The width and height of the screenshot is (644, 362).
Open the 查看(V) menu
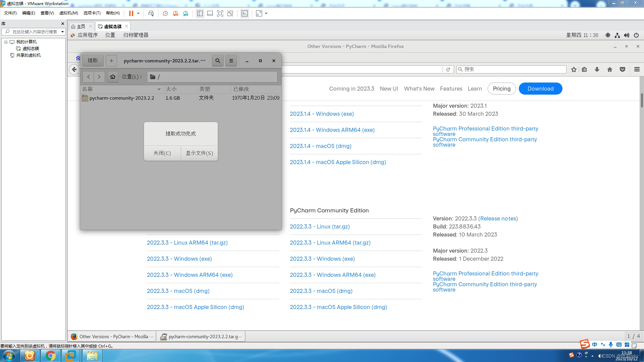point(47,13)
